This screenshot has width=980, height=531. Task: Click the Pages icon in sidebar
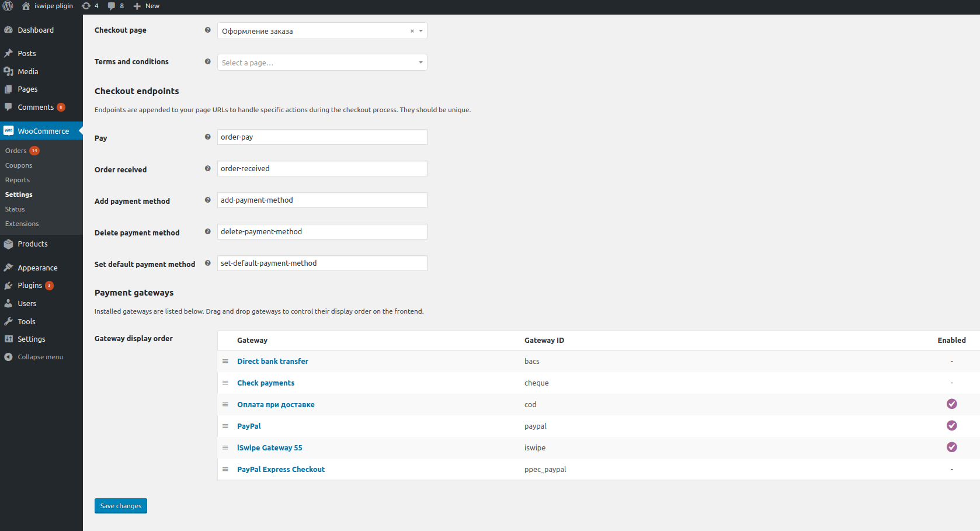(8, 89)
